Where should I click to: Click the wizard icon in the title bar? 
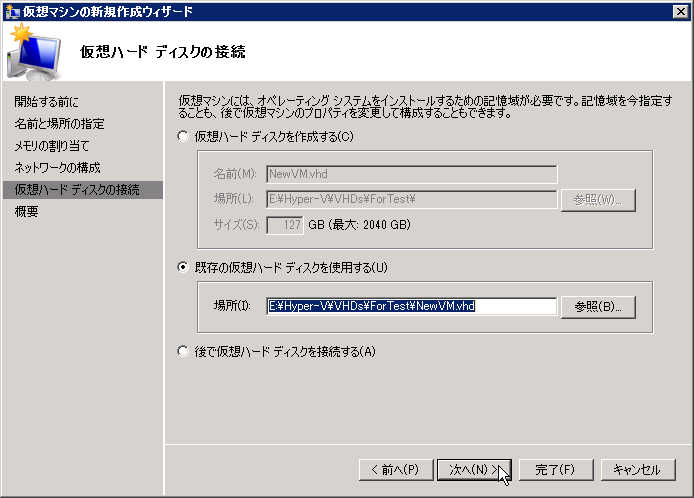click(x=11, y=11)
